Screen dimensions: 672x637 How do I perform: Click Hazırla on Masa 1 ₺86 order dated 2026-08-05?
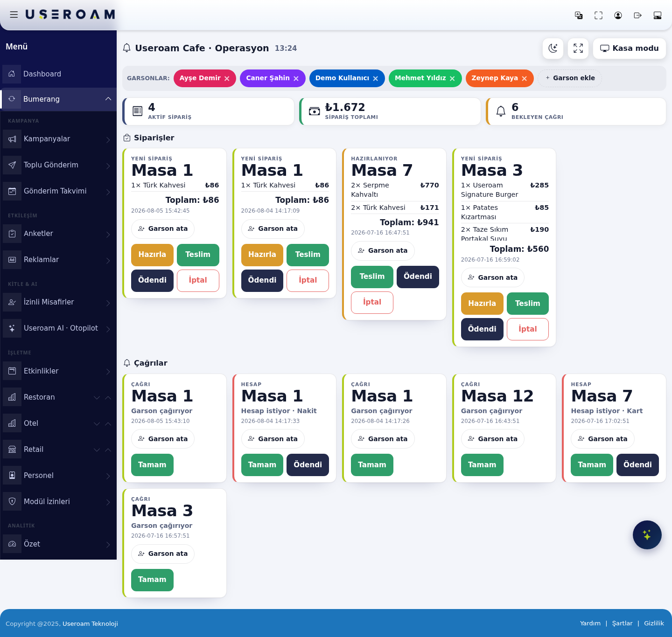point(152,255)
